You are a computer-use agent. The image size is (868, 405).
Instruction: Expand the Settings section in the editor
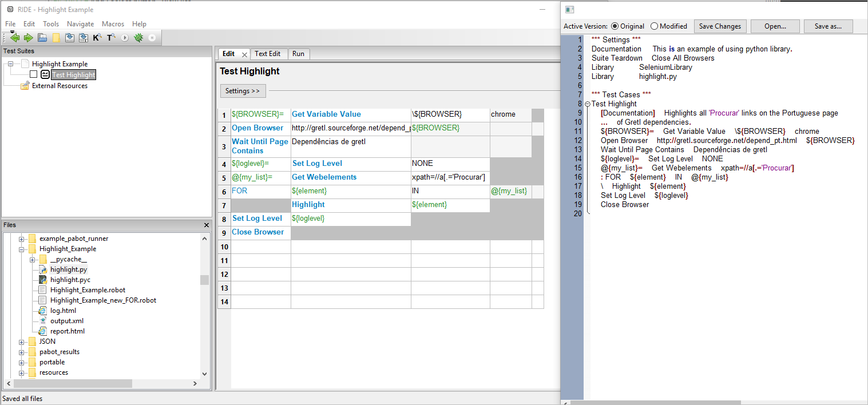click(x=243, y=90)
